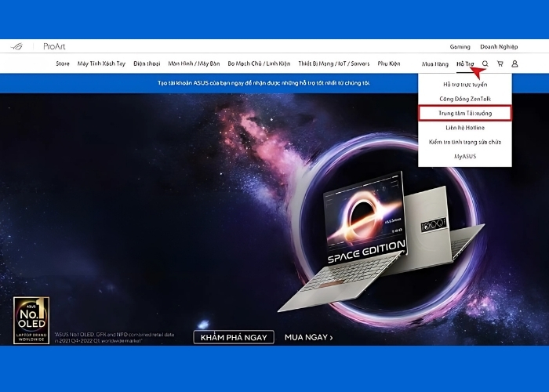The width and height of the screenshot is (549, 392).
Task: Open the ProArt brand link
Action: pyautogui.click(x=55, y=47)
